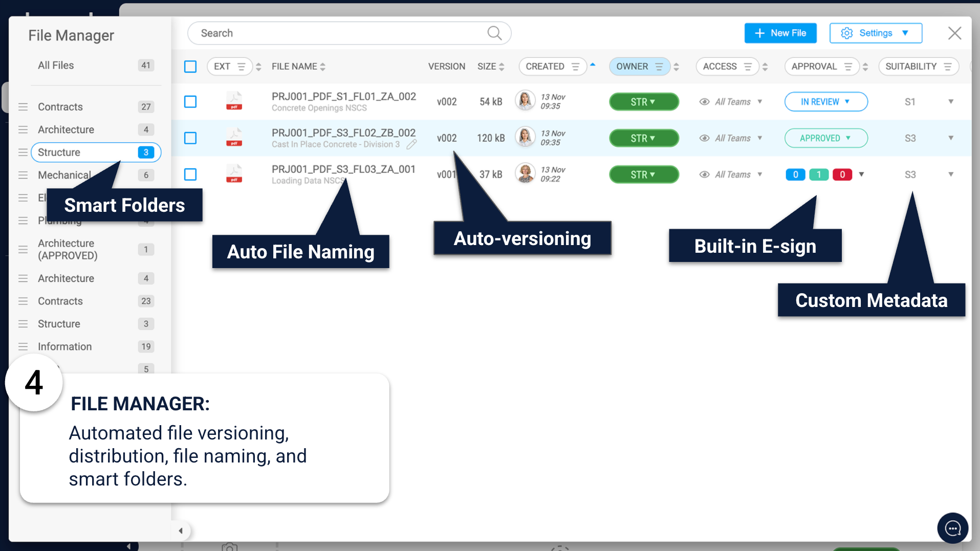Click file name PRJ001_PDF_S3_FL03_ZA_001
The image size is (980, 551).
click(x=343, y=169)
